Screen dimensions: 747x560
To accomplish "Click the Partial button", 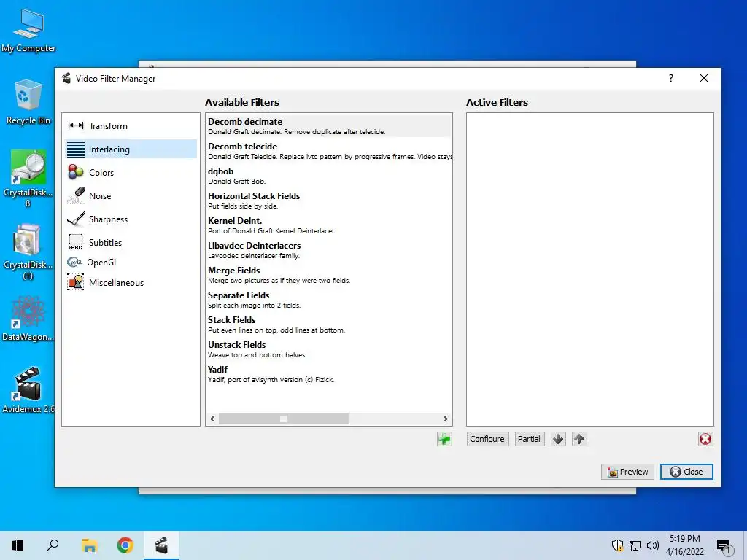I will [x=529, y=438].
